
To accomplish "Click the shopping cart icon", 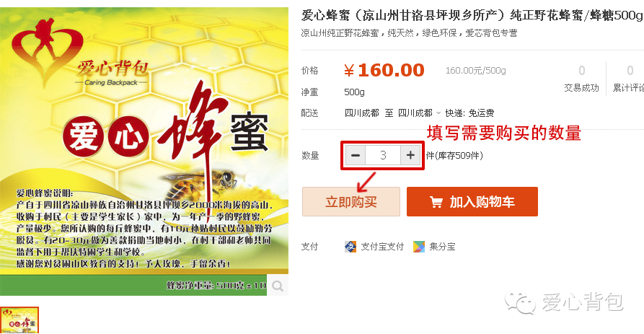I will pyautogui.click(x=436, y=202).
